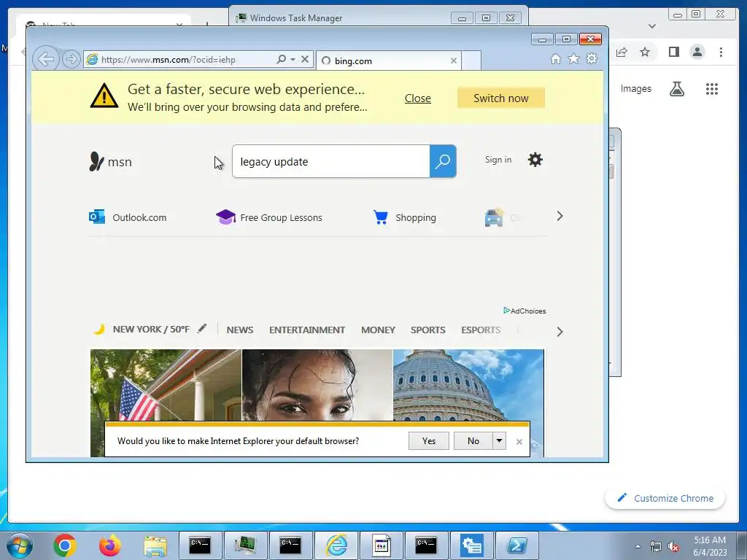Screen dimensions: 747x560
Task: Click the Close link in yellow banner
Action: (418, 98)
